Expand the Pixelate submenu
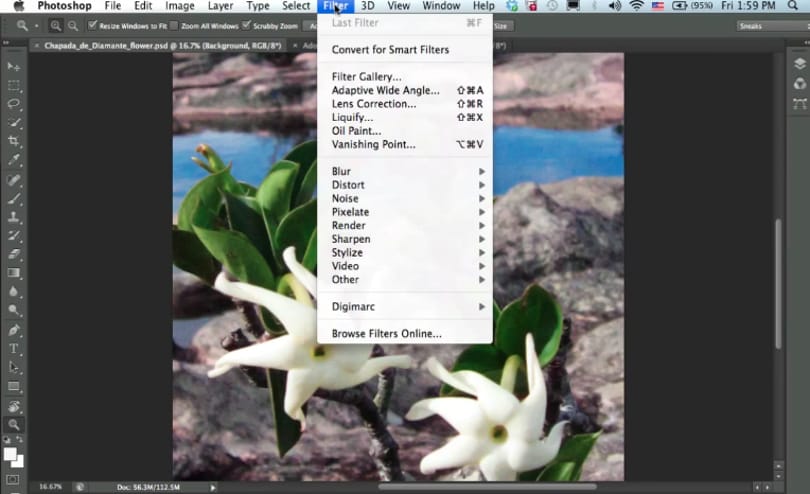 (x=404, y=212)
